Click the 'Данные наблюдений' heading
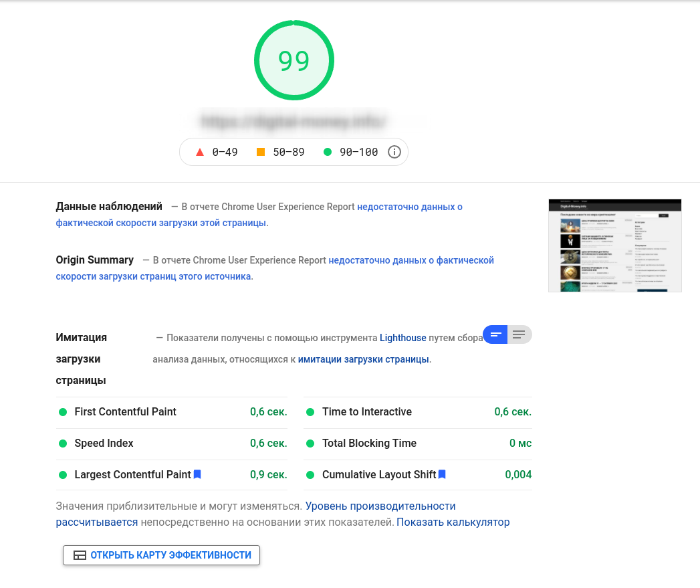700x588 pixels. pos(109,207)
